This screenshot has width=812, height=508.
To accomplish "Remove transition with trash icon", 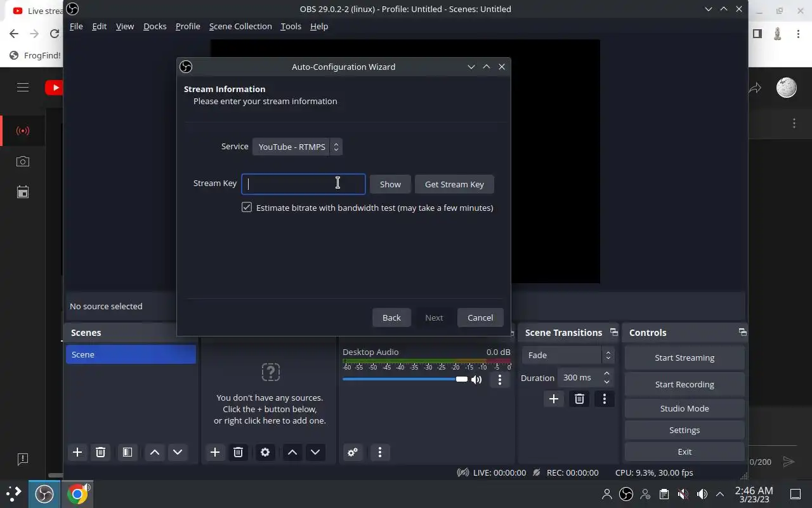I will (x=579, y=399).
